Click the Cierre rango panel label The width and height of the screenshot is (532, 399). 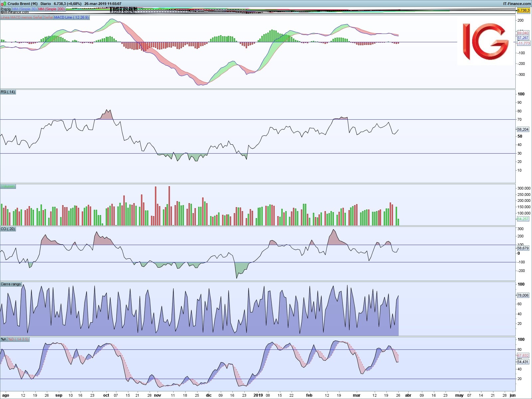[x=11, y=284]
